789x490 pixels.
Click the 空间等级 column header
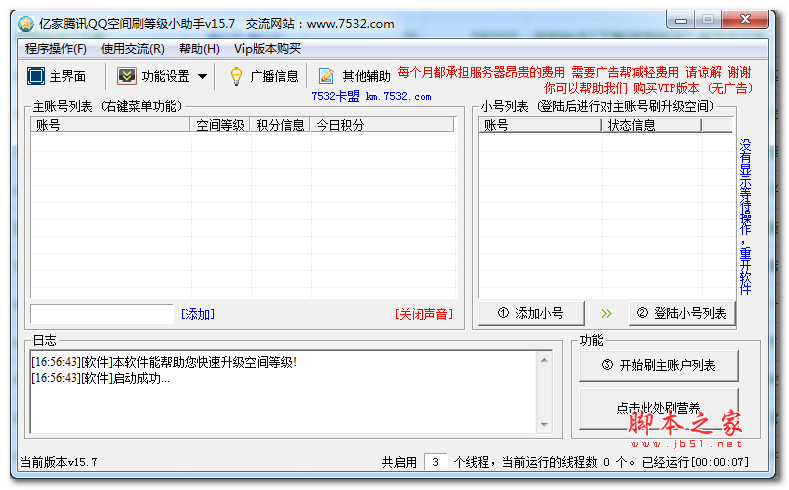coord(220,125)
